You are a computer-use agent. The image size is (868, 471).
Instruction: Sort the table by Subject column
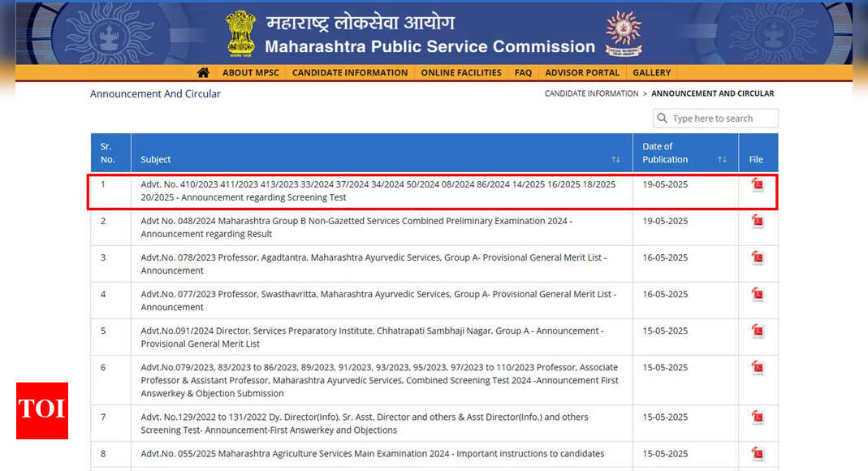click(615, 160)
